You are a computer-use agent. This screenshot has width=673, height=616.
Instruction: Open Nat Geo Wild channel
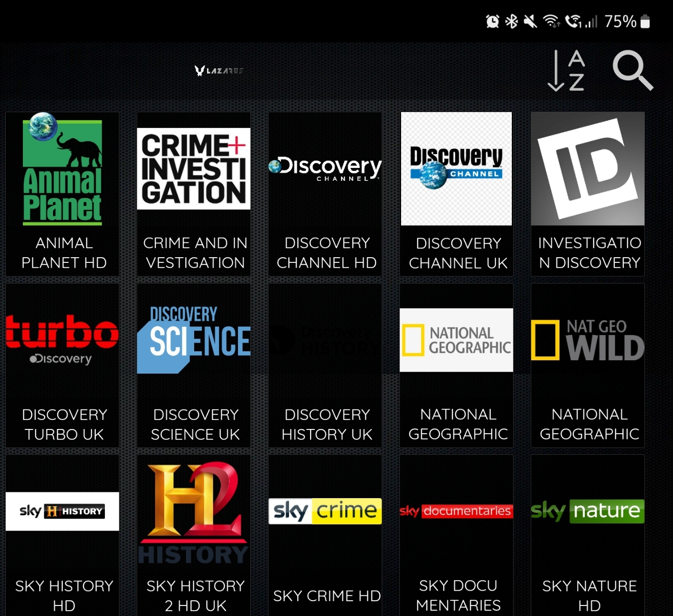point(588,365)
